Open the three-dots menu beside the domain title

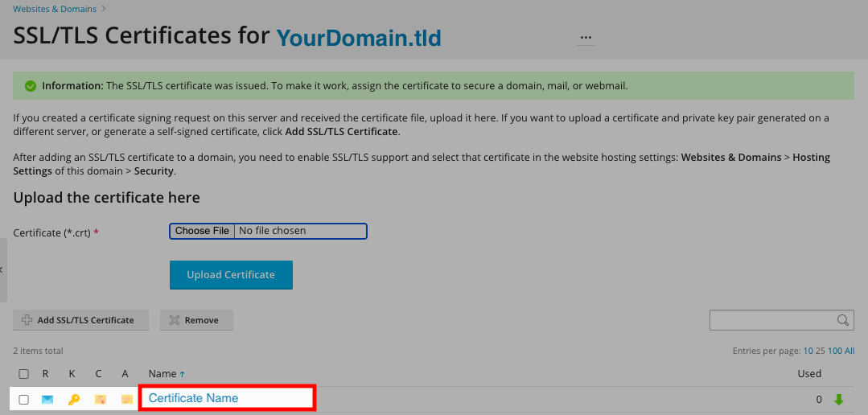(586, 38)
